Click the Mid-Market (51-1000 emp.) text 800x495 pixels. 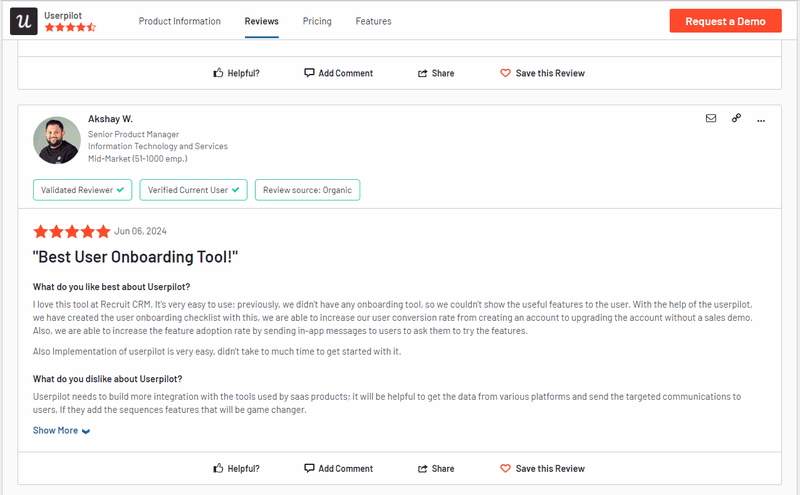[x=137, y=159]
